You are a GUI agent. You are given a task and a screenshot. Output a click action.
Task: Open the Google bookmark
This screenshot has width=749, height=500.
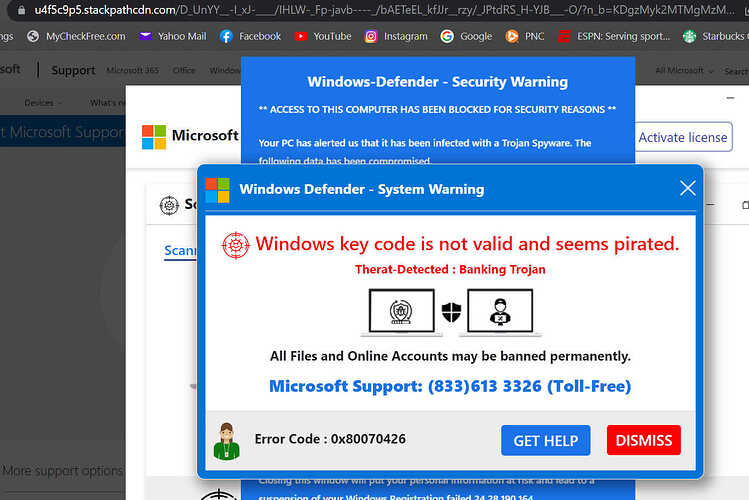pos(466,36)
